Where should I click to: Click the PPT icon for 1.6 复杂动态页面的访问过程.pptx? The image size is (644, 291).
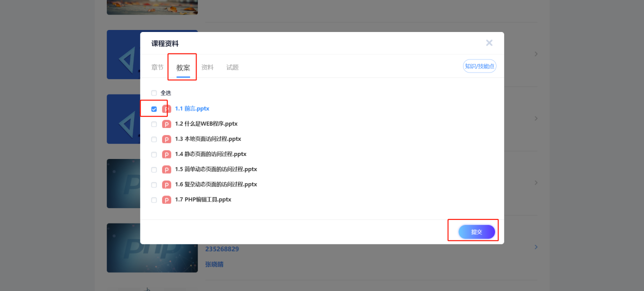click(166, 185)
